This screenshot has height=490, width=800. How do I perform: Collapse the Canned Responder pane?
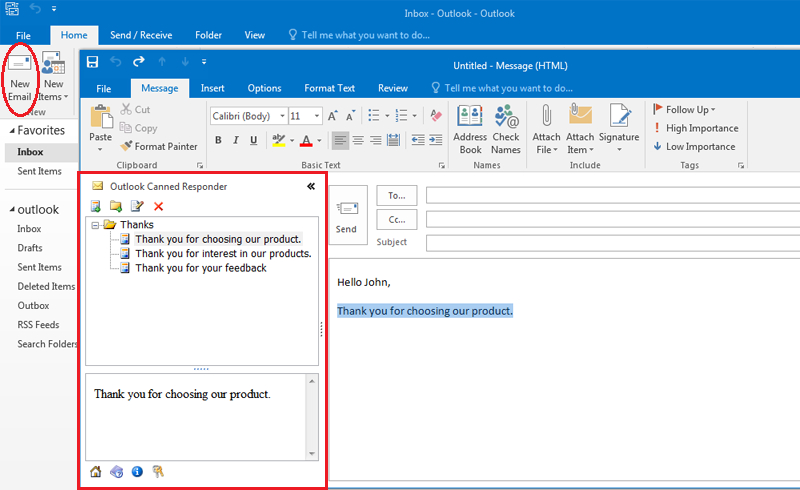[311, 186]
